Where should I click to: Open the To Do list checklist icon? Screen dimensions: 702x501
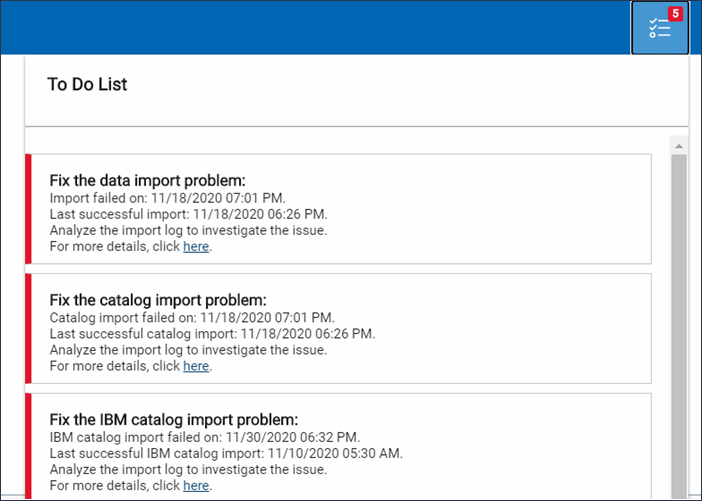point(658,28)
